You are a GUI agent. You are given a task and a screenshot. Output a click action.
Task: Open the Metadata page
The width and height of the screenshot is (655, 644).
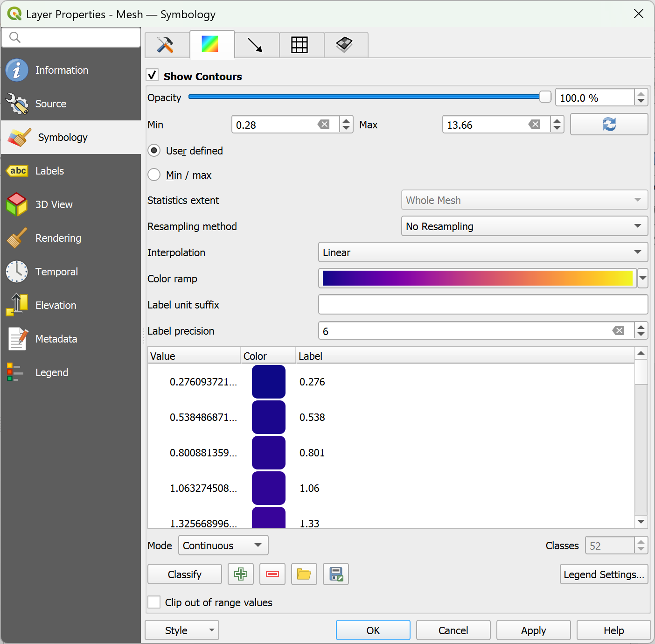[71, 339]
